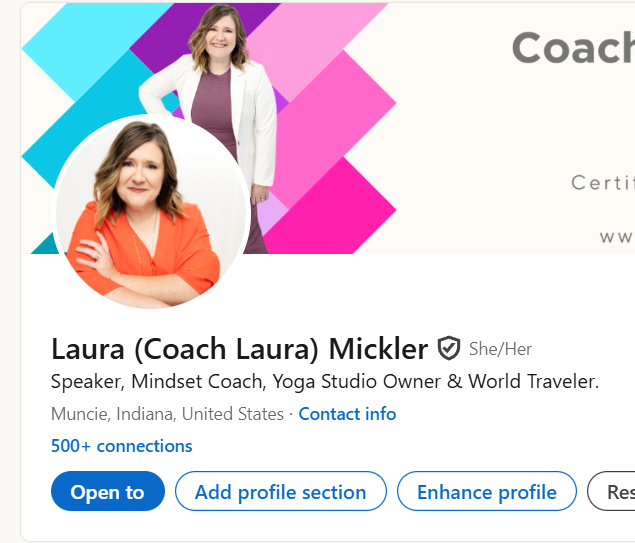The height and width of the screenshot is (543, 635).
Task: Open the partially visible Resources button
Action: click(x=612, y=491)
